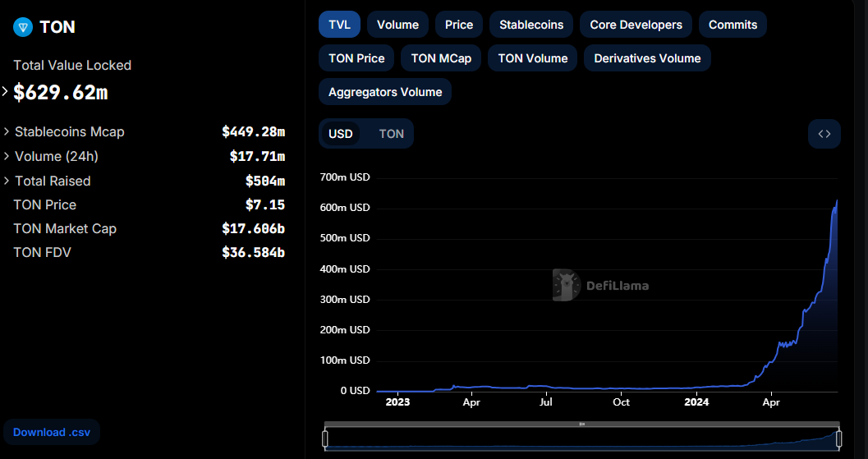Click the 700m USD axis label

(345, 177)
